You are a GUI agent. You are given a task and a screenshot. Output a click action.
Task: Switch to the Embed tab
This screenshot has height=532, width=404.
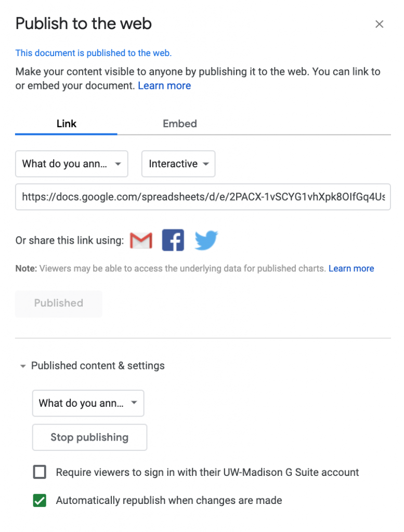click(180, 124)
